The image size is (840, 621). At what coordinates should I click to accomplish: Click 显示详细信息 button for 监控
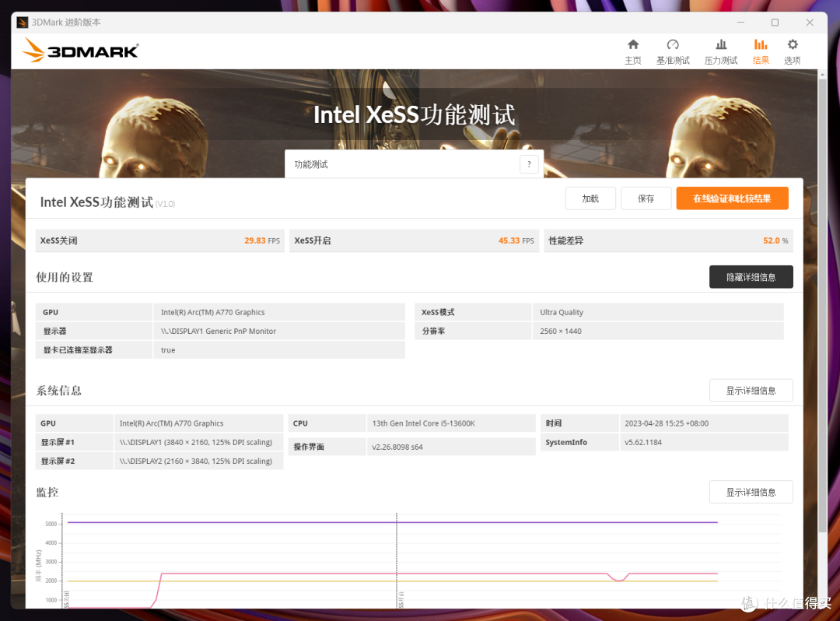pyautogui.click(x=751, y=492)
